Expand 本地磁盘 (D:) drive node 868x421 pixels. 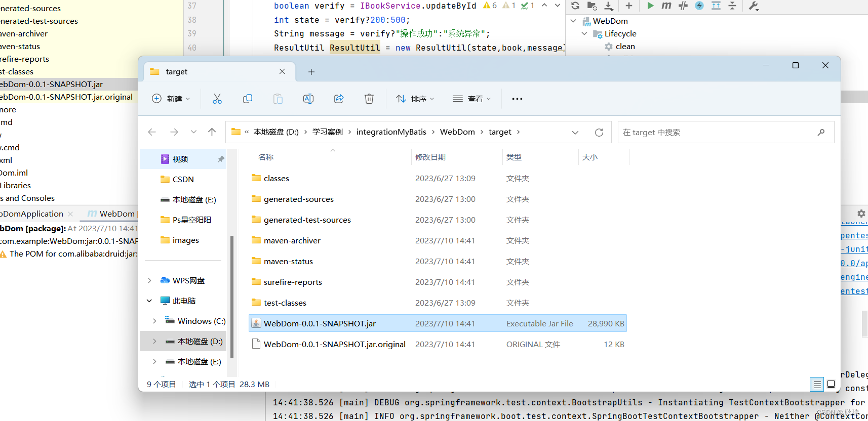[154, 341]
